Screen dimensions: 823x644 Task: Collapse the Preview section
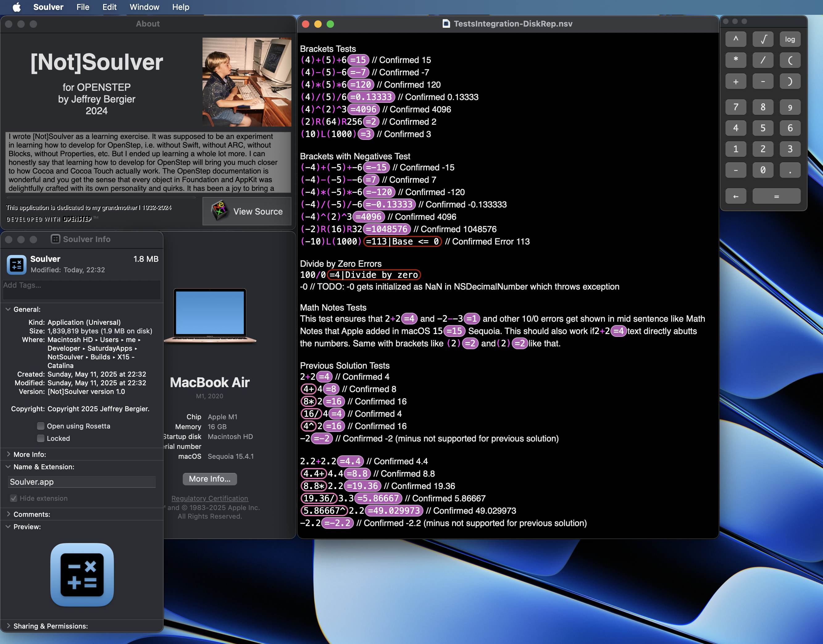[8, 527]
